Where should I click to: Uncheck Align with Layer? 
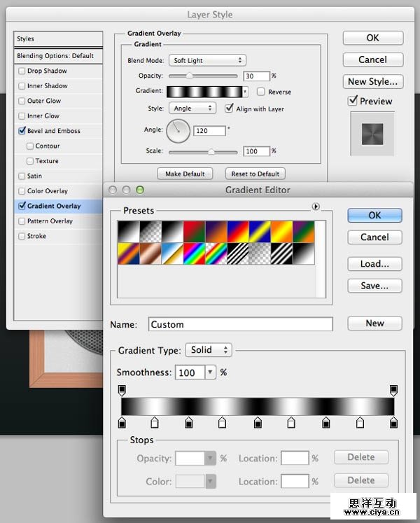coord(229,109)
